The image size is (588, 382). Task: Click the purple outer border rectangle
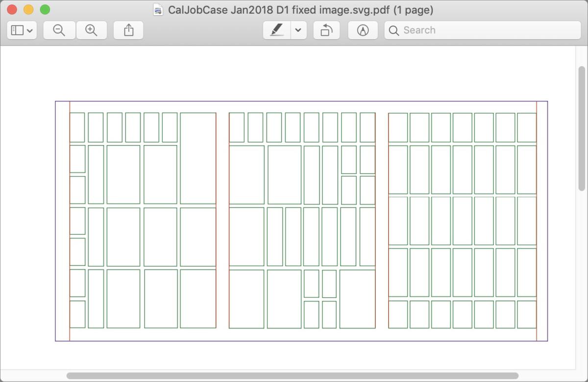point(301,102)
